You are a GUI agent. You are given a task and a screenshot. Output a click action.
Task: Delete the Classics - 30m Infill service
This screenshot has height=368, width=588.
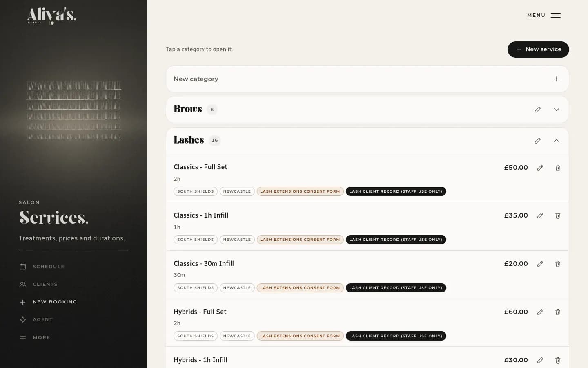(x=558, y=264)
